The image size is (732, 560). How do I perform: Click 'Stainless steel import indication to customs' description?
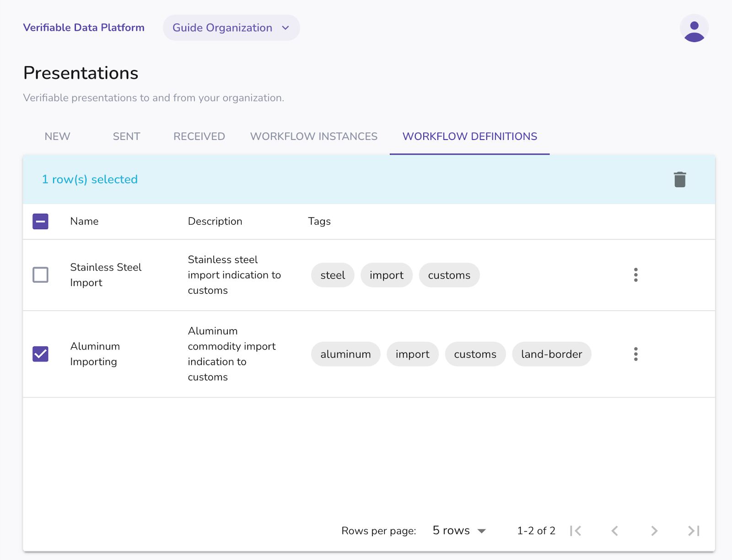click(234, 275)
